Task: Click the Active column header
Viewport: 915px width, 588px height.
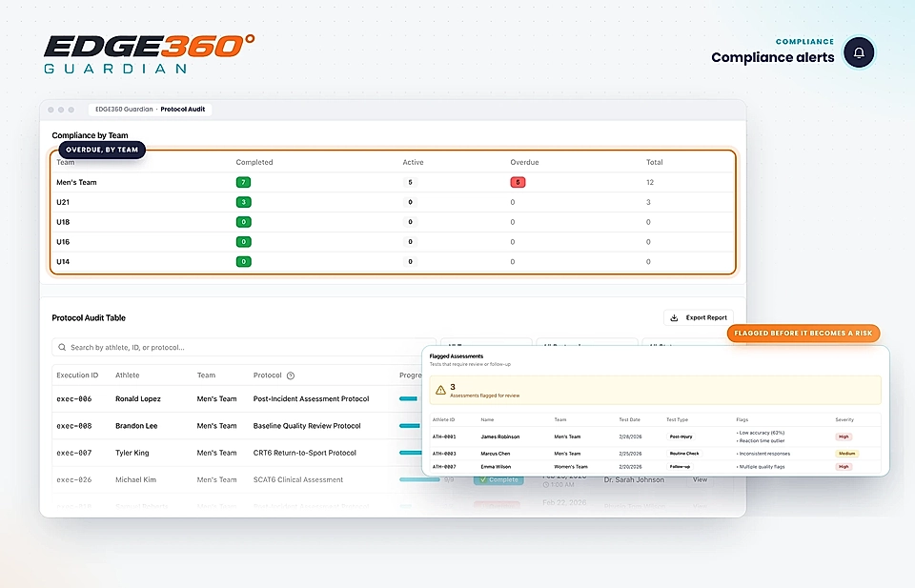Action: click(x=413, y=162)
